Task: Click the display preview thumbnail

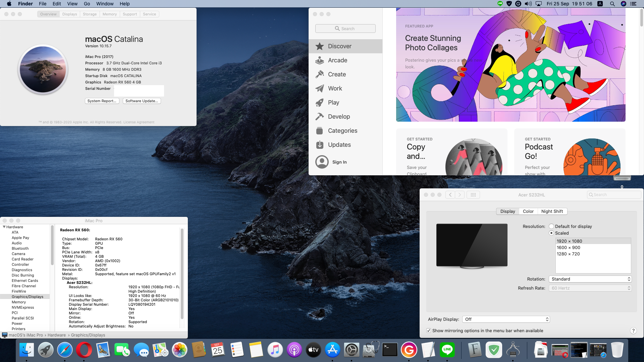Action: pyautogui.click(x=472, y=246)
